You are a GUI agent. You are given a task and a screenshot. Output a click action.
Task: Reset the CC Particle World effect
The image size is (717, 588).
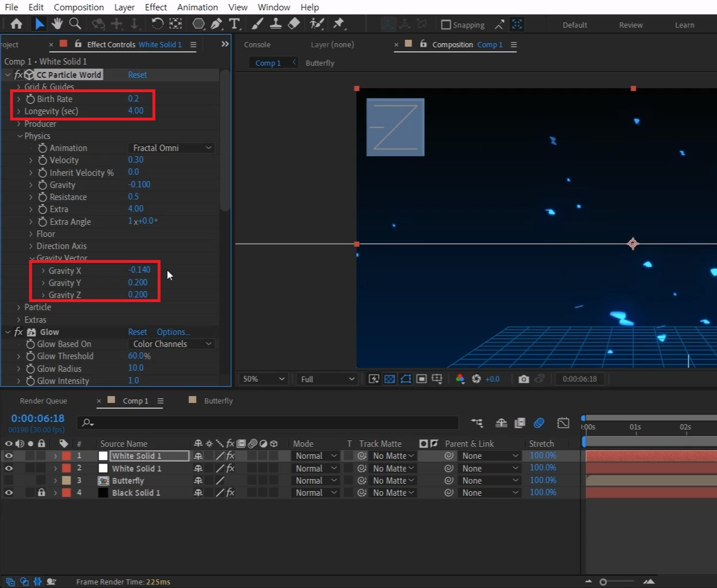point(137,75)
